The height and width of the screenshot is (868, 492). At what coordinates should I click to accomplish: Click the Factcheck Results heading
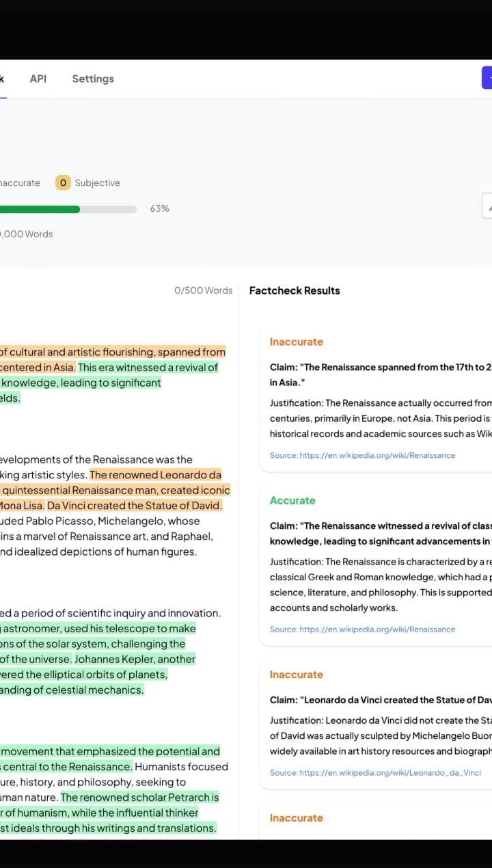295,290
